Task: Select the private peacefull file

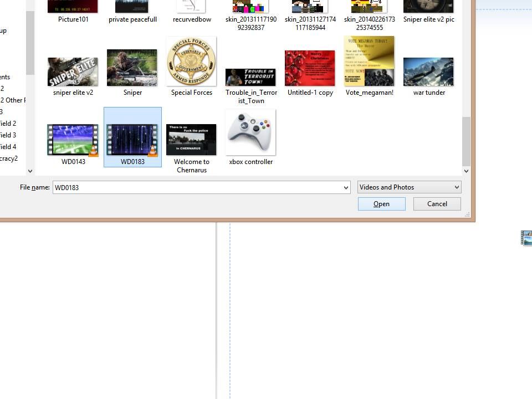Action: (132, 12)
